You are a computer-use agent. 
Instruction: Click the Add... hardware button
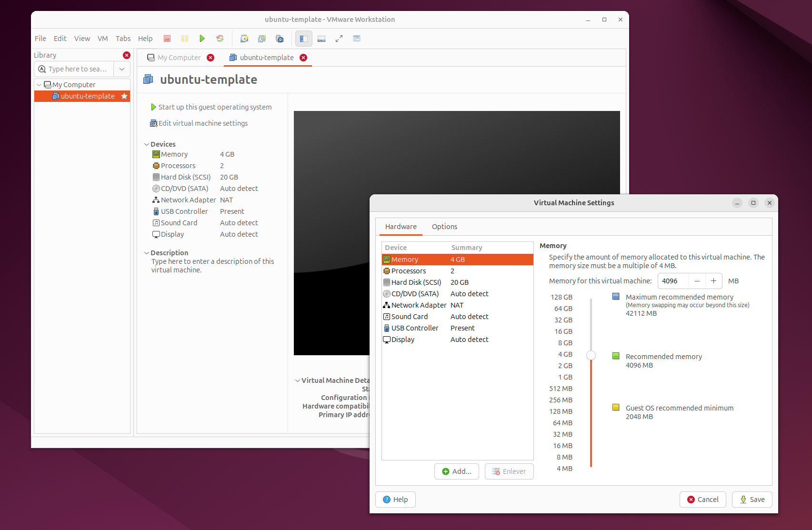pyautogui.click(x=457, y=471)
